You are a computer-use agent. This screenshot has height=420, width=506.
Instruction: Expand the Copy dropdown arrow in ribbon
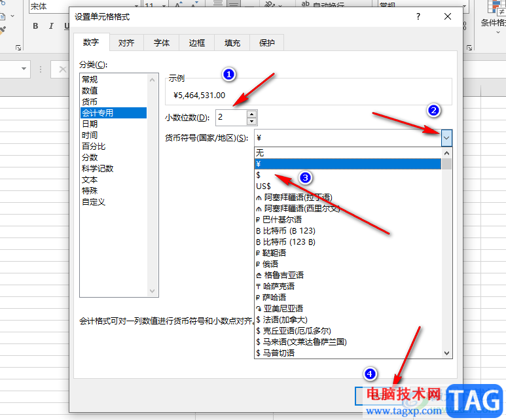pyautogui.click(x=12, y=16)
